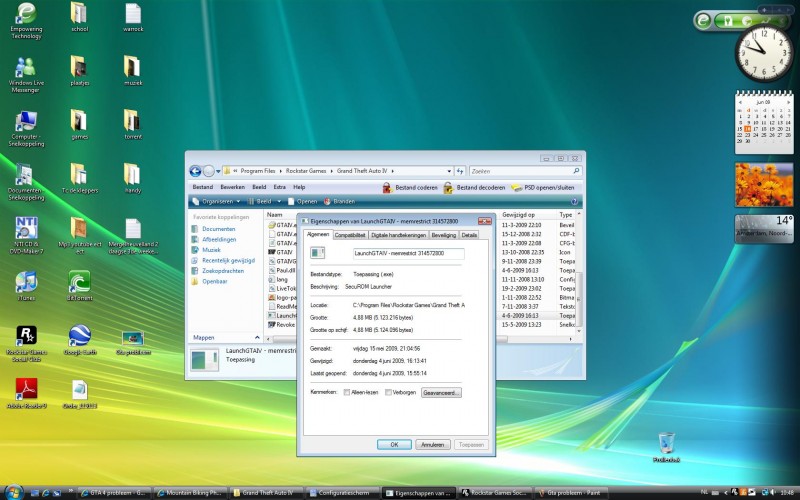Open the Bestand menu
The width and height of the screenshot is (800, 500).
203,187
